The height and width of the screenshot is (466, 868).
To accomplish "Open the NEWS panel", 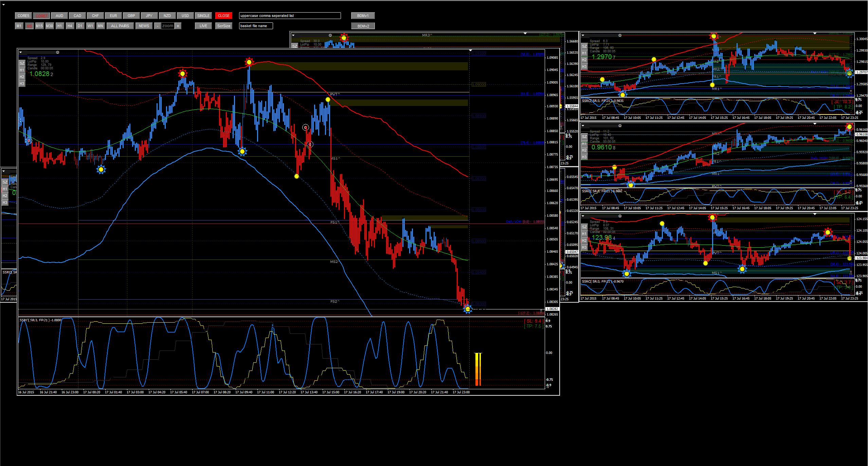I will [x=144, y=26].
